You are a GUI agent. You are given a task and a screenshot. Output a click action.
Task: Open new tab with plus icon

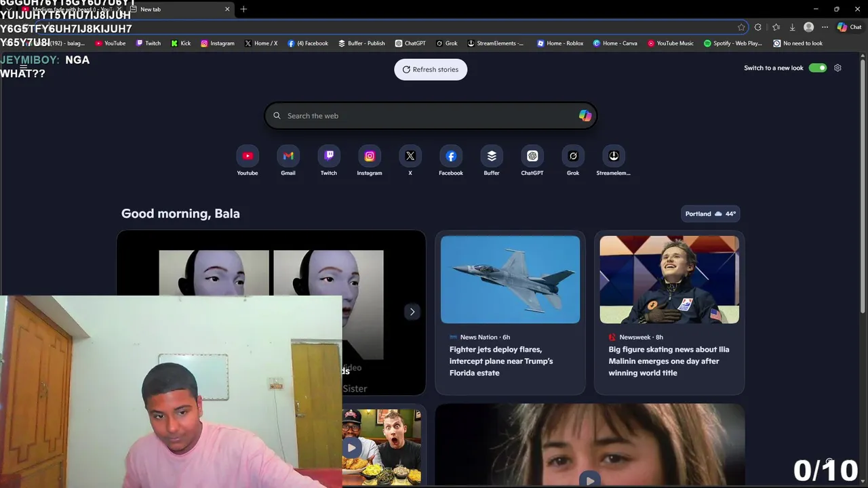point(243,9)
